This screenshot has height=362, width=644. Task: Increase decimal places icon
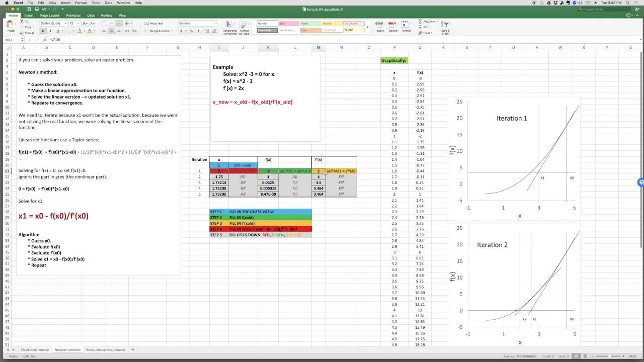[x=207, y=31]
